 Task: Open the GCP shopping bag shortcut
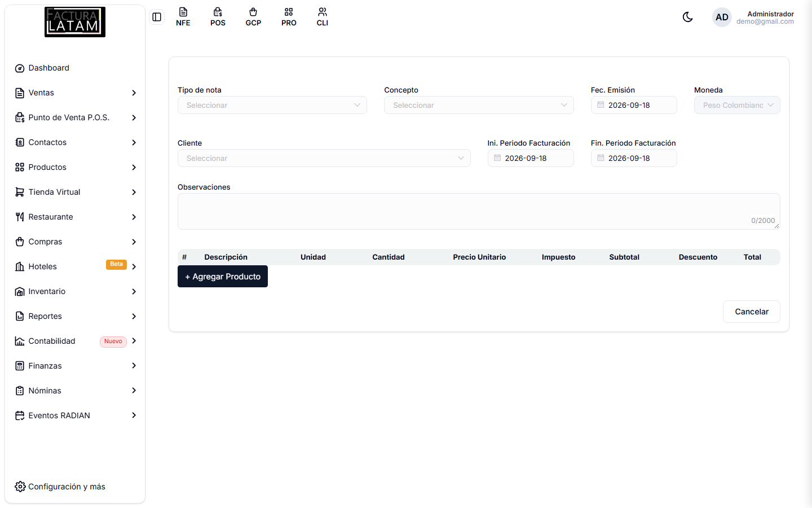click(x=253, y=17)
